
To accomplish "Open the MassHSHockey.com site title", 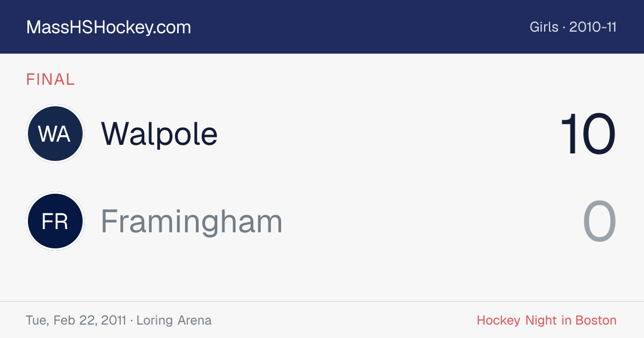I will (108, 27).
